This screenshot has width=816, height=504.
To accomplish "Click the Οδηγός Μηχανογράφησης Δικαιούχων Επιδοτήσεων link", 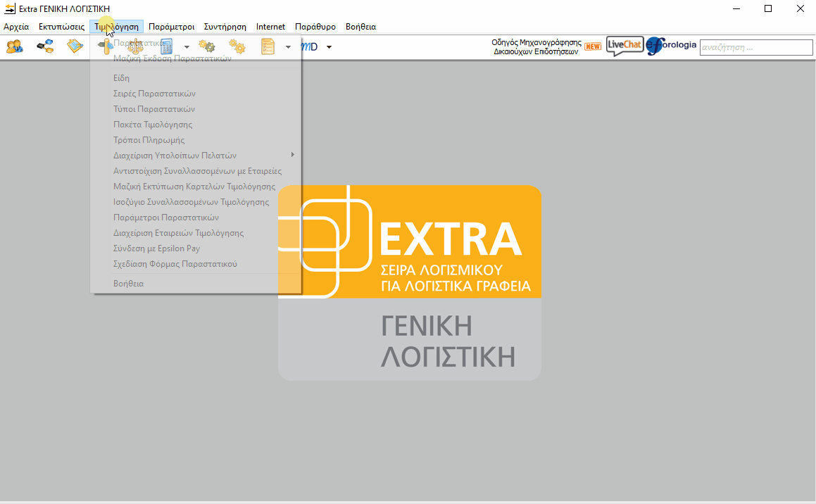I will point(536,47).
